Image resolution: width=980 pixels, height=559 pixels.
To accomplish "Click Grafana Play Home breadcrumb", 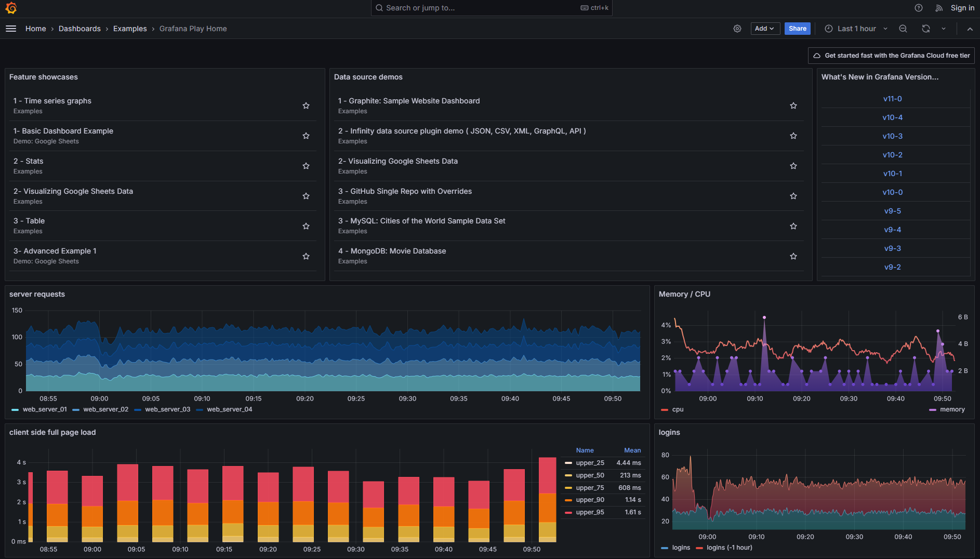I will click(193, 29).
